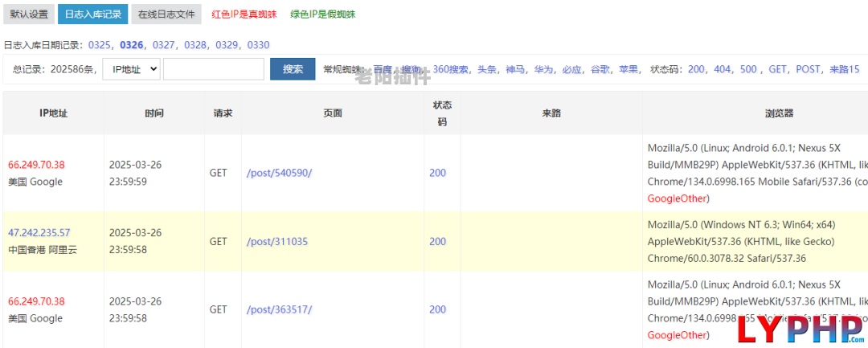View log records for date 0330
868x348 pixels.
tap(259, 45)
